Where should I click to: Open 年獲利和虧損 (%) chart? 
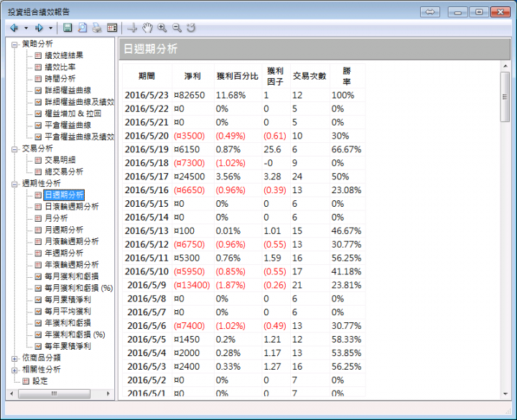(x=75, y=335)
